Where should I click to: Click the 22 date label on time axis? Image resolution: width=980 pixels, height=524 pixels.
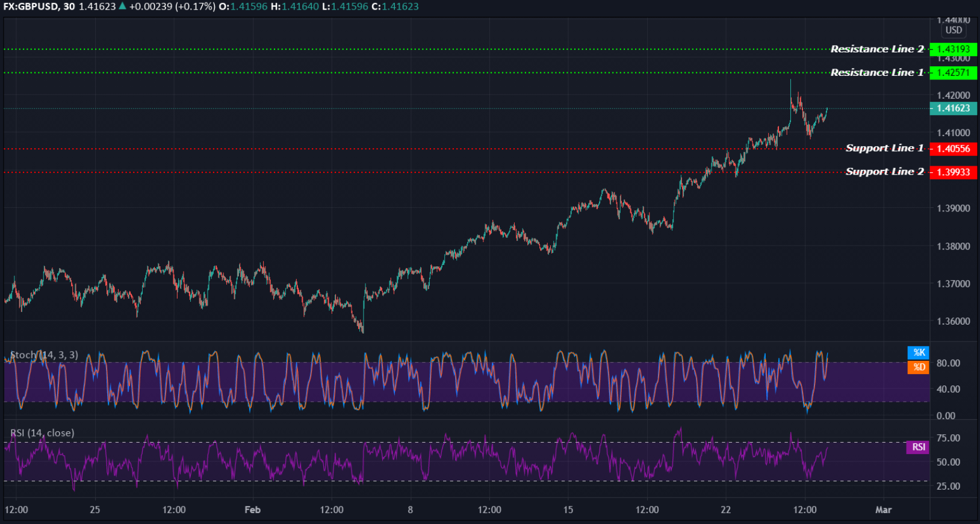click(x=726, y=510)
